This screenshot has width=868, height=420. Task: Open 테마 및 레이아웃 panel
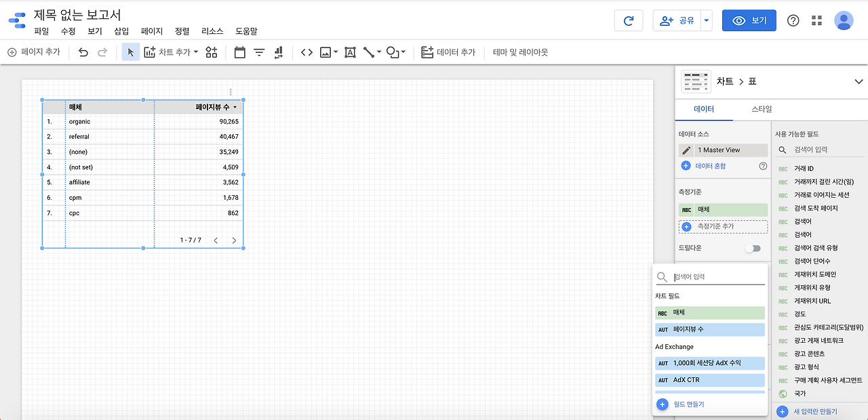pyautogui.click(x=520, y=52)
